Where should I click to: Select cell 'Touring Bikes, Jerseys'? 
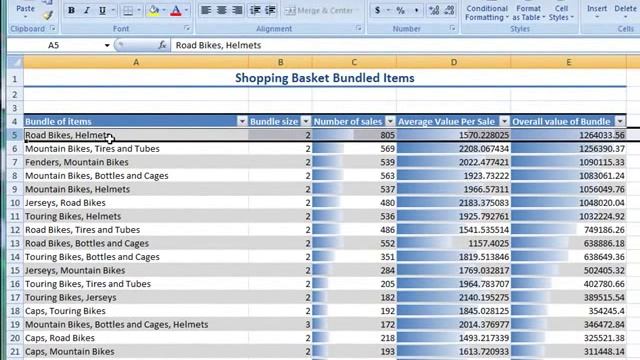point(136,298)
